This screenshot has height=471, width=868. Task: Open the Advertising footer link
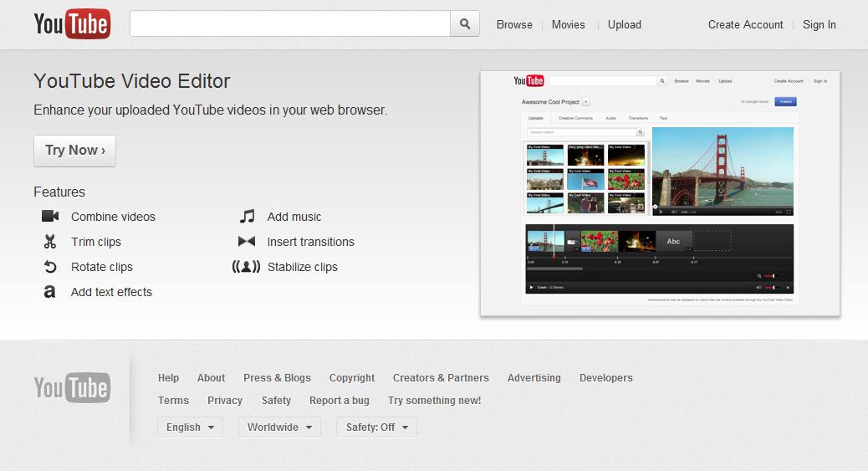point(534,378)
